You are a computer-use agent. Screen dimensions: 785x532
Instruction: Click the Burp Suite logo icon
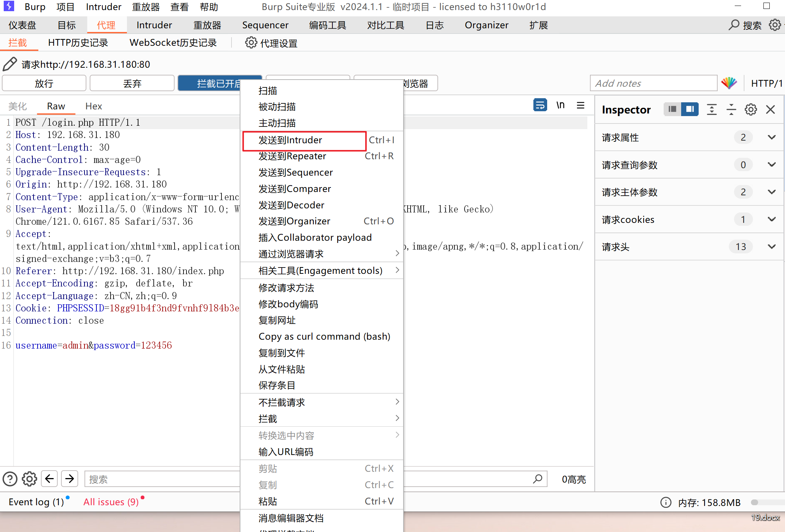[9, 6]
